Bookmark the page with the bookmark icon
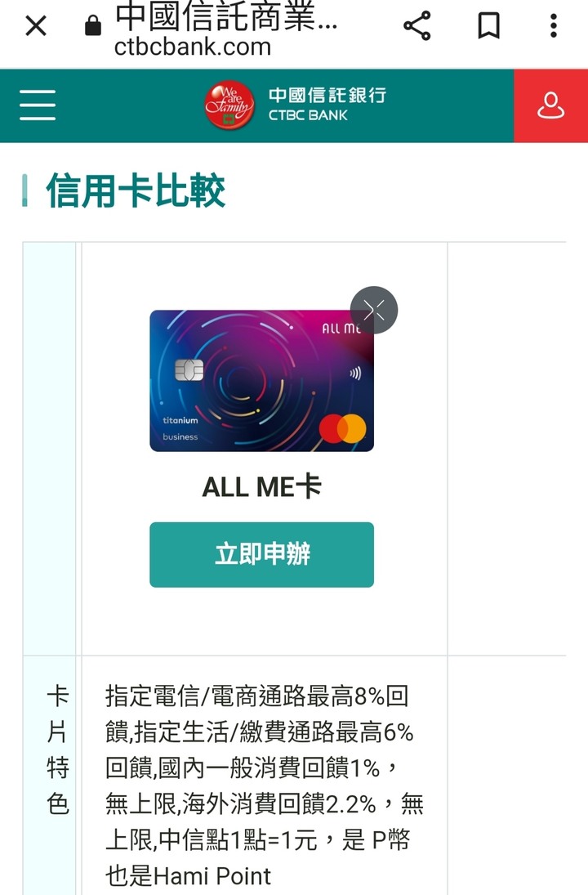The width and height of the screenshot is (588, 895). click(x=488, y=25)
